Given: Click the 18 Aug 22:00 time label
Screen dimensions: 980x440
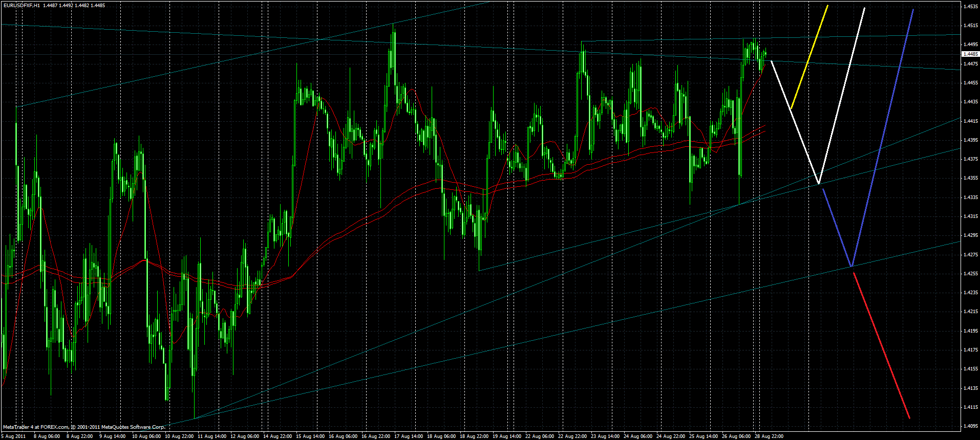Looking at the screenshot, I should (474, 436).
